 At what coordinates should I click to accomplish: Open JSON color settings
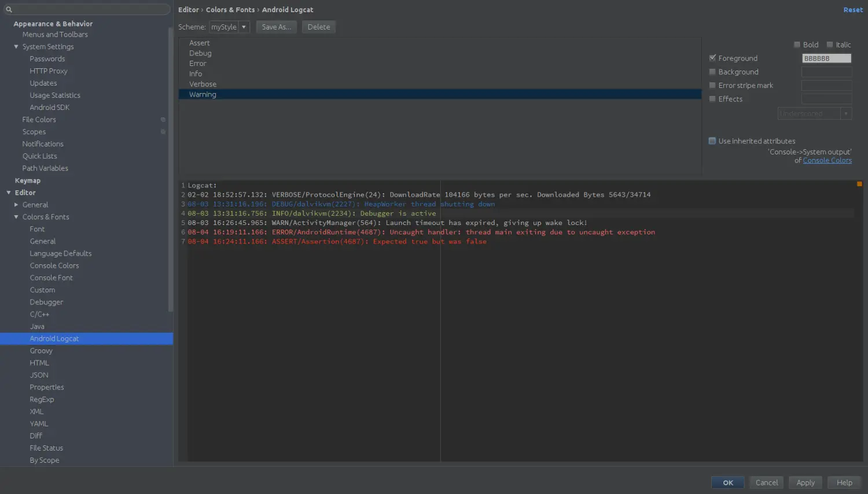point(39,375)
